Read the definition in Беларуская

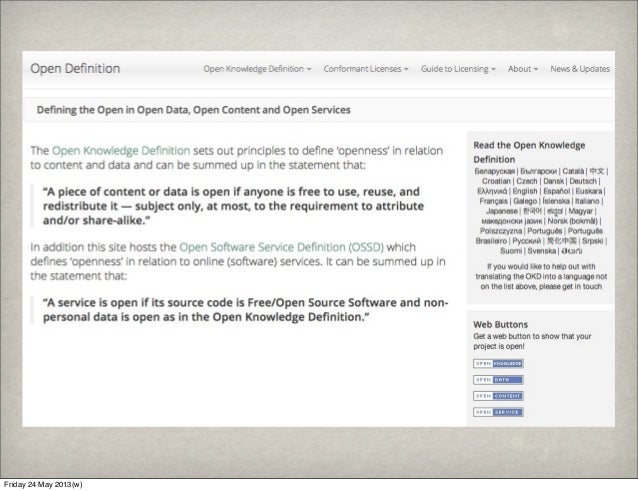[x=495, y=171]
